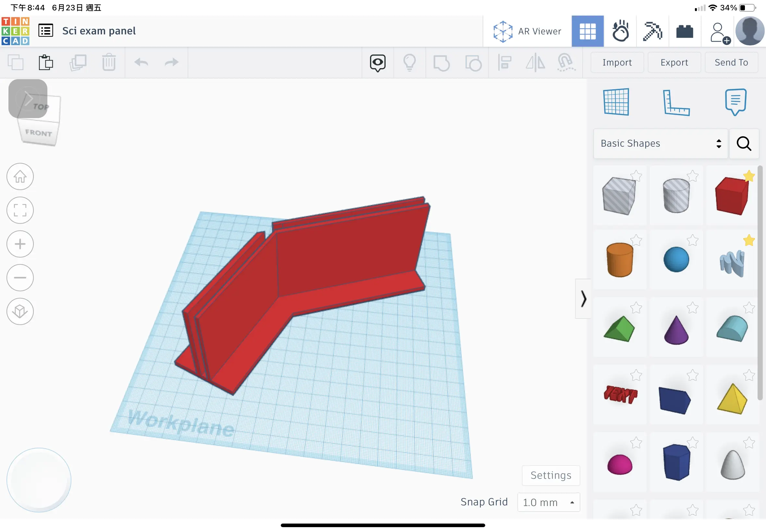Toggle Show All visibility eye icon
This screenshot has height=532, width=766.
click(x=377, y=62)
